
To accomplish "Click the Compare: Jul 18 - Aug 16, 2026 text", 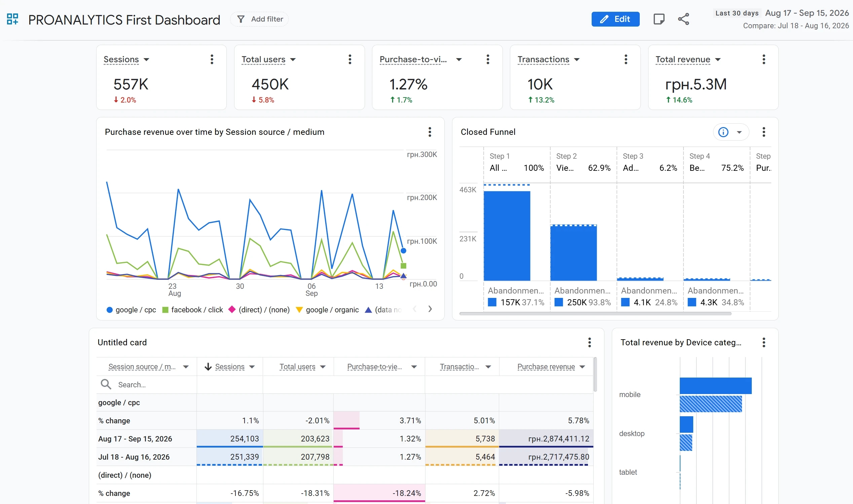I will coord(795,26).
